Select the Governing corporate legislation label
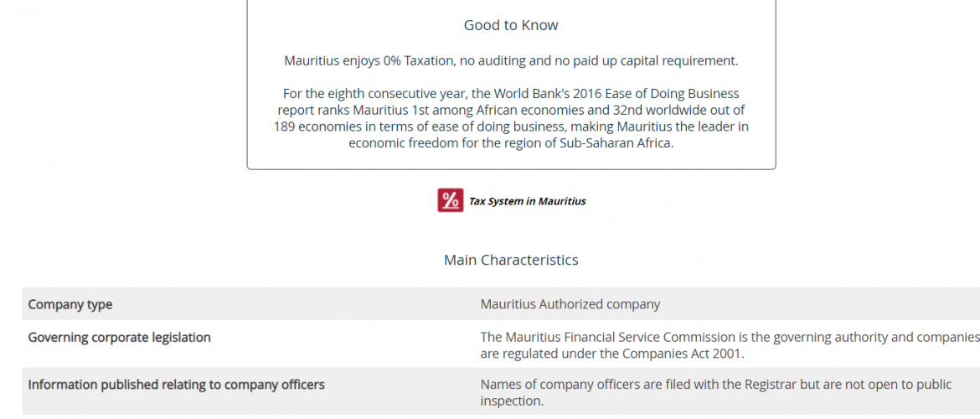This screenshot has width=980, height=419. (x=119, y=337)
